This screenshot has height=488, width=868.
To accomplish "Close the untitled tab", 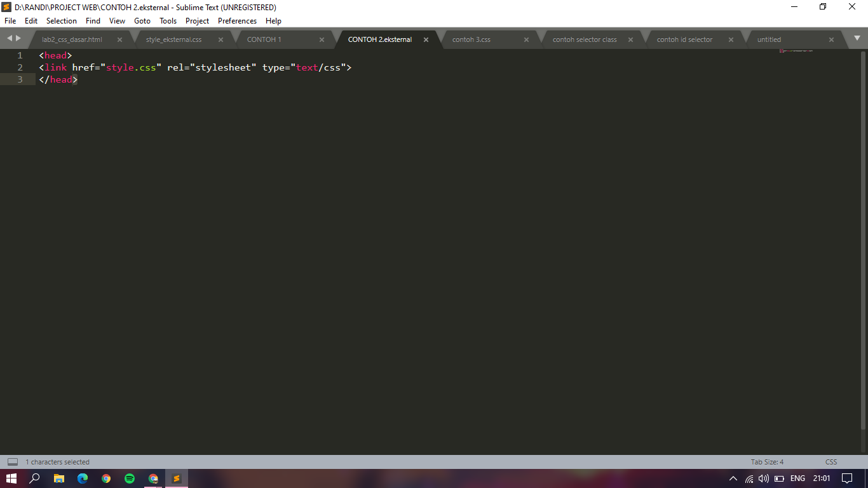I will (831, 39).
